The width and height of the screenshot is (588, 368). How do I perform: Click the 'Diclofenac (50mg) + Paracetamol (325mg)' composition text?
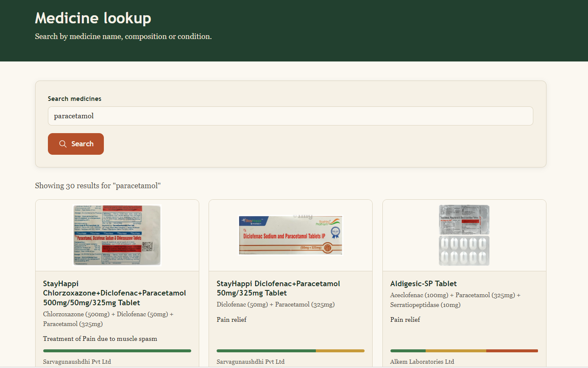[276, 304]
